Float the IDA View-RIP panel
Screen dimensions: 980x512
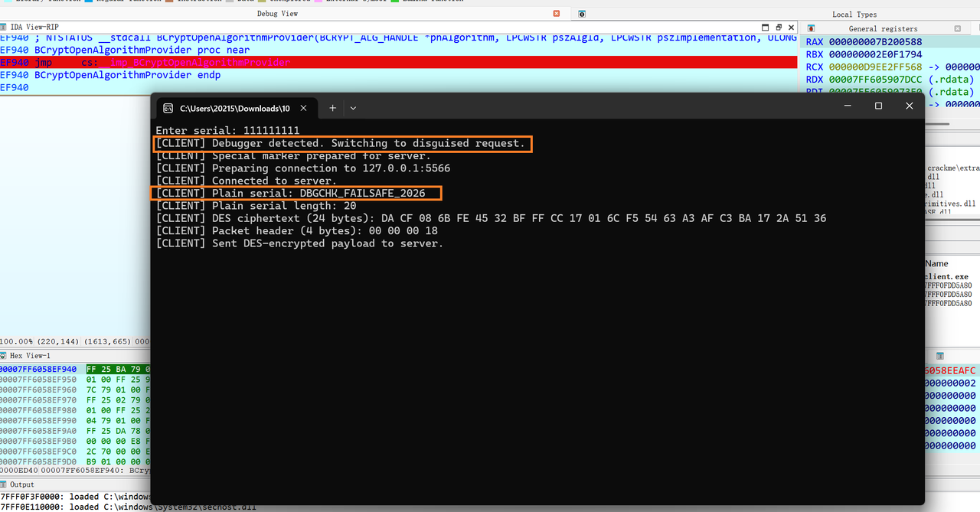click(778, 27)
